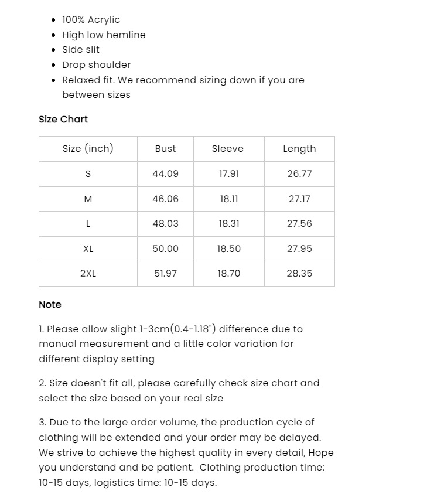
Task: Select the size S row label
Action: (88, 174)
